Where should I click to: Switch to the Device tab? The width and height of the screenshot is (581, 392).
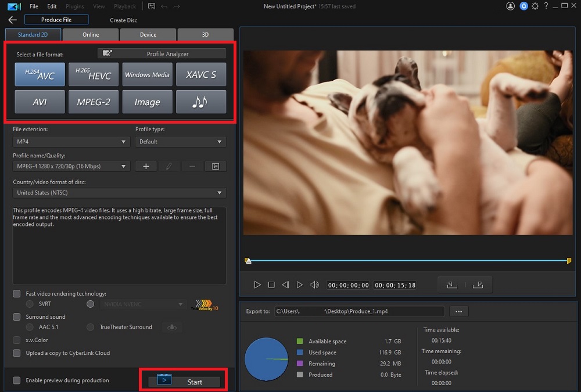148,34
